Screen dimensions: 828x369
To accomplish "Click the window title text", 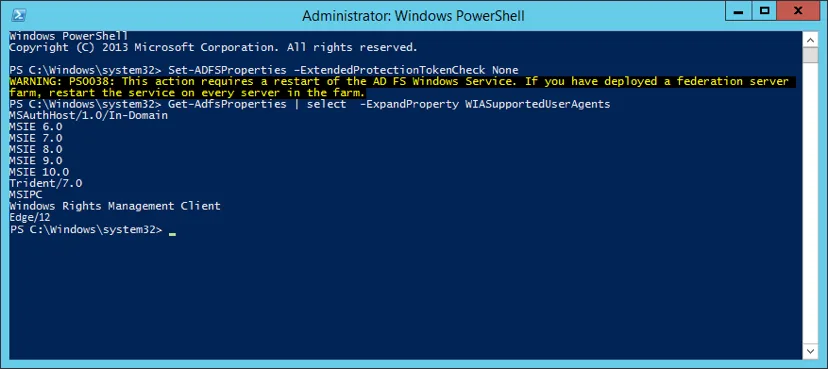I will point(413,16).
